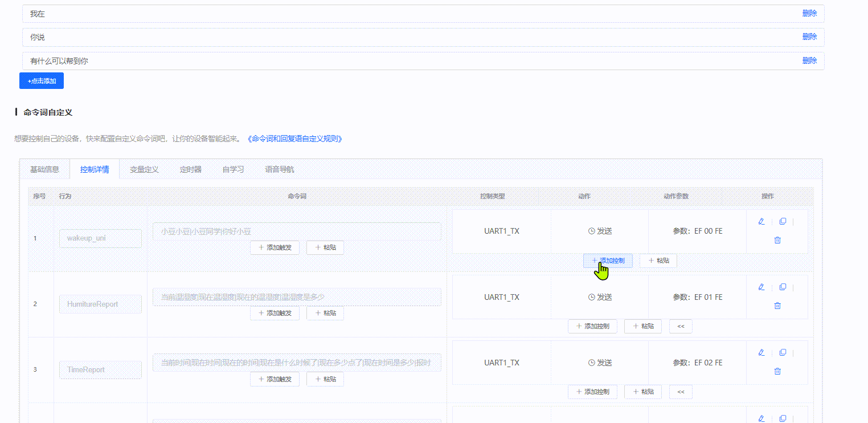Image resolution: width=868 pixels, height=423 pixels.
Task: Click the TimeReport behavior field
Action: (100, 369)
